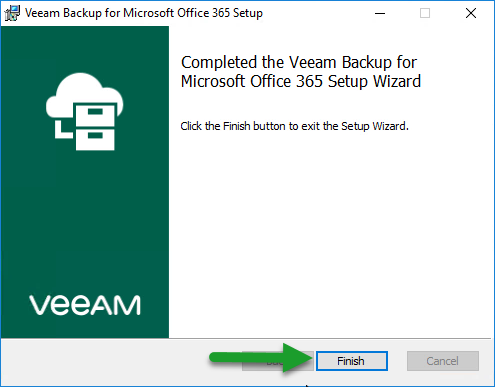Screen dimensions: 495x387
Task: Close the Veeam setup window
Action: point(471,13)
